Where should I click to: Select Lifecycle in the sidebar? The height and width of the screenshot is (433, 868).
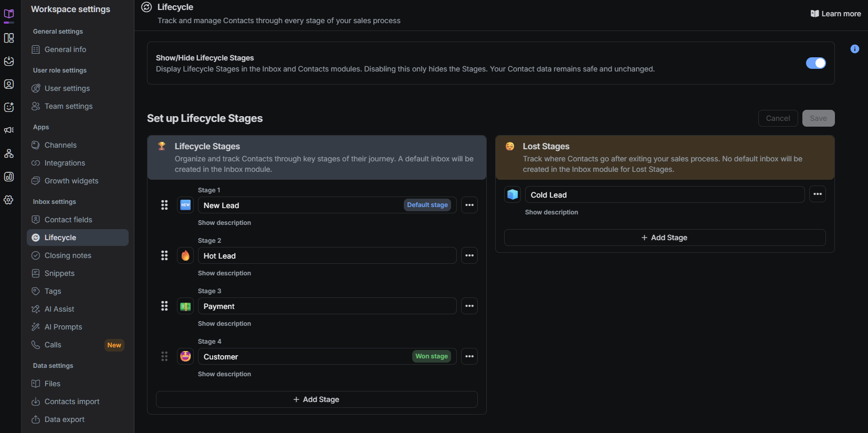pyautogui.click(x=78, y=238)
